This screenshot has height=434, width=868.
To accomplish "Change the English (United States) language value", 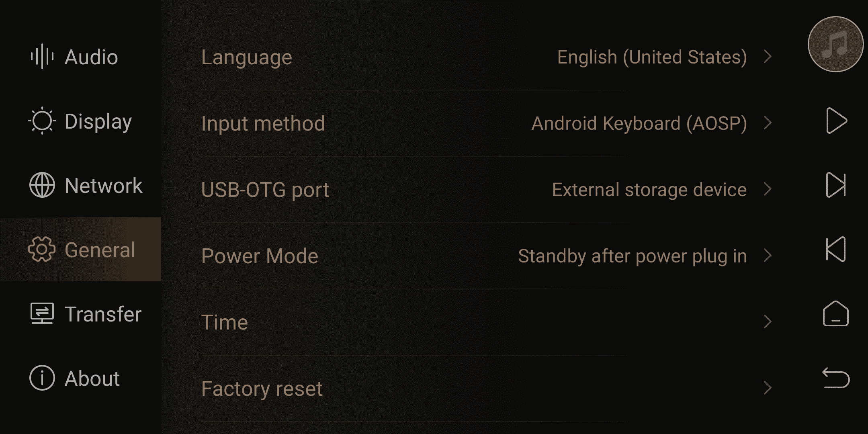I will 652,57.
